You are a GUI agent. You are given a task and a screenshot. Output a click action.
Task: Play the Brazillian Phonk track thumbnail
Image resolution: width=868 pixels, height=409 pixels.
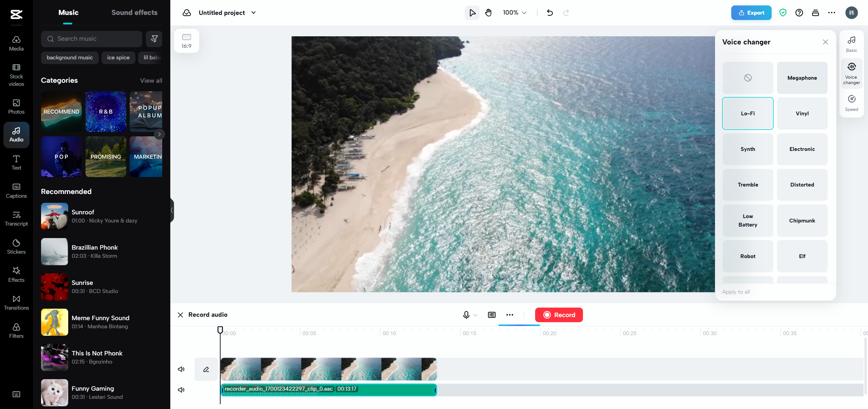(x=54, y=252)
